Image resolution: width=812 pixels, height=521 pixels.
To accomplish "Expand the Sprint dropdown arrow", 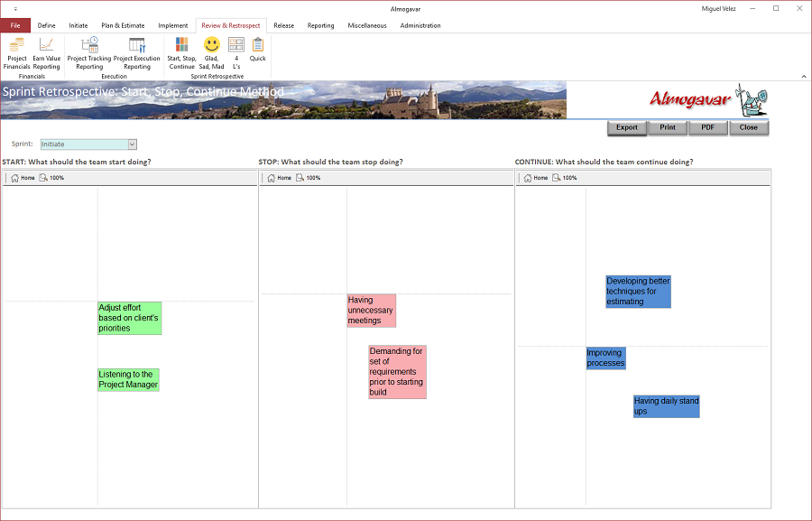I will (132, 144).
